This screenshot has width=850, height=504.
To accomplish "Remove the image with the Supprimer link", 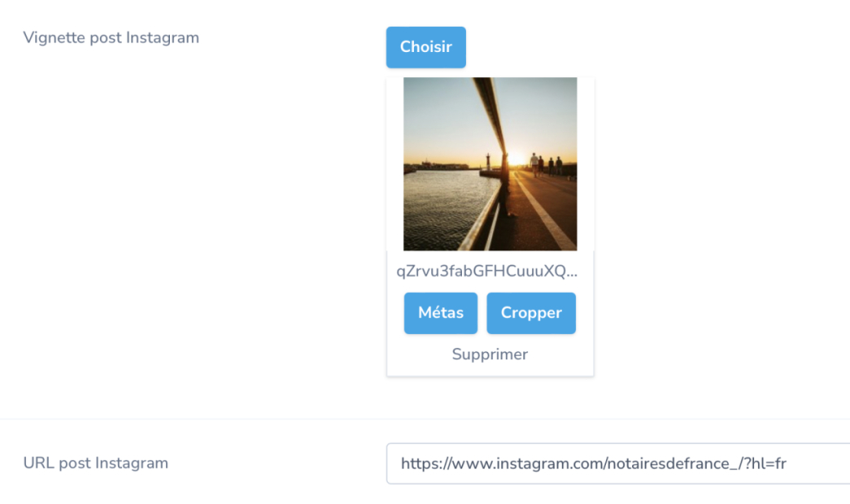I will (490, 354).
